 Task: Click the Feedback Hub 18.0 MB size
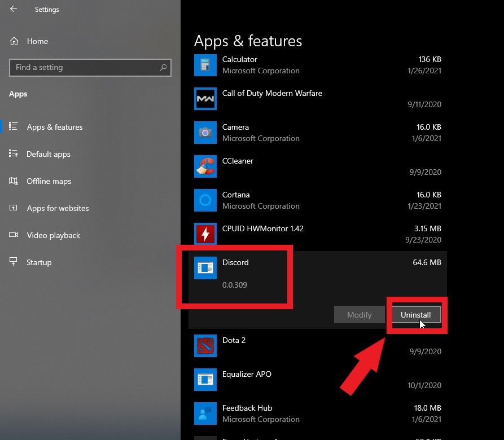pyautogui.click(x=427, y=408)
